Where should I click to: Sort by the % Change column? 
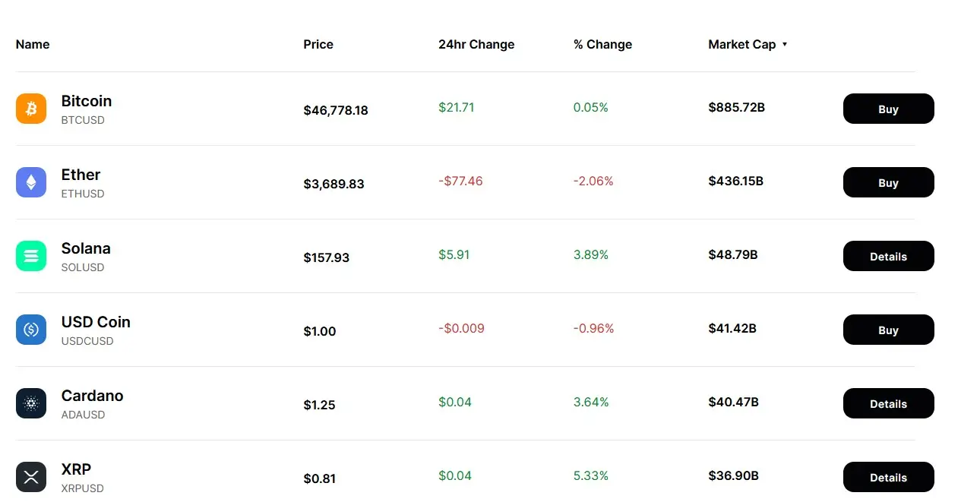[602, 45]
